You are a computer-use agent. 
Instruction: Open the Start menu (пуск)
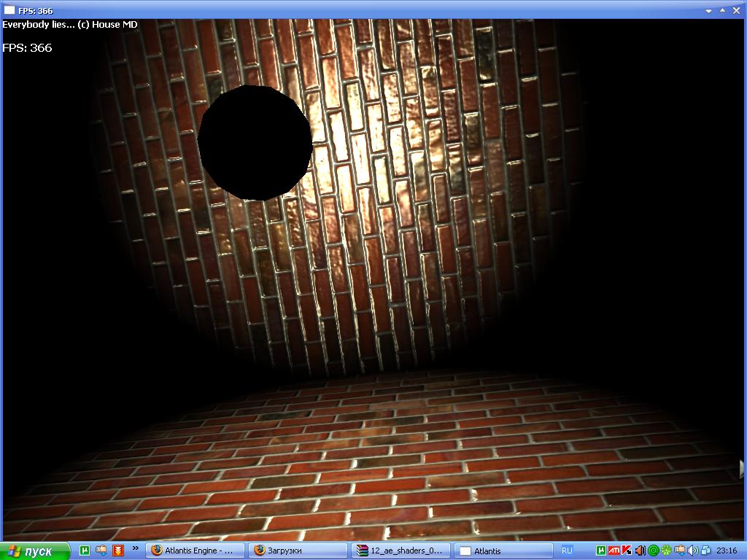click(x=34, y=551)
